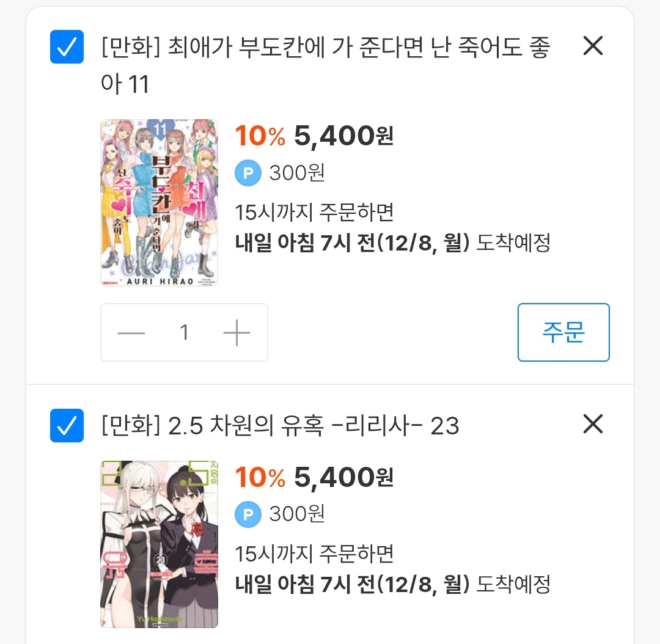Image resolution: width=660 pixels, height=644 pixels.
Task: Increase quantity with the plus icon
Action: click(237, 333)
